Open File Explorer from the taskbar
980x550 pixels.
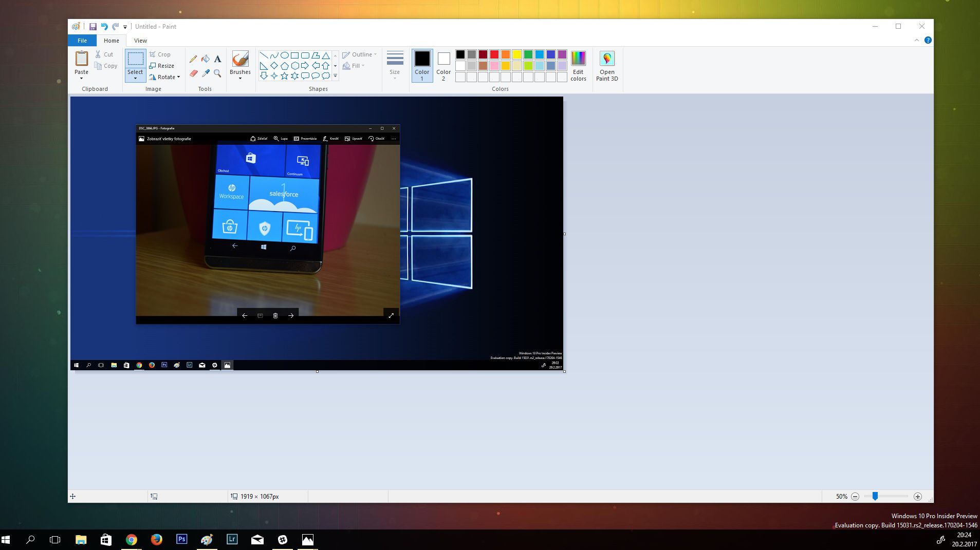pyautogui.click(x=81, y=539)
